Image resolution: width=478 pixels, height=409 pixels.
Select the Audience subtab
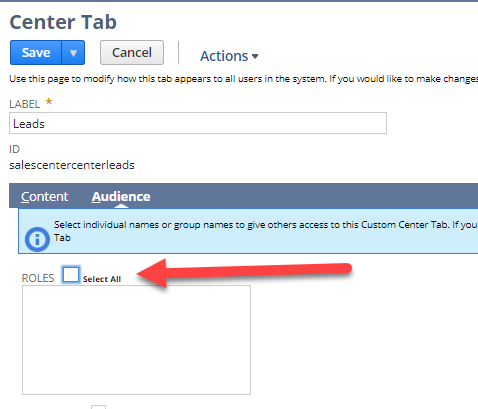pos(121,197)
